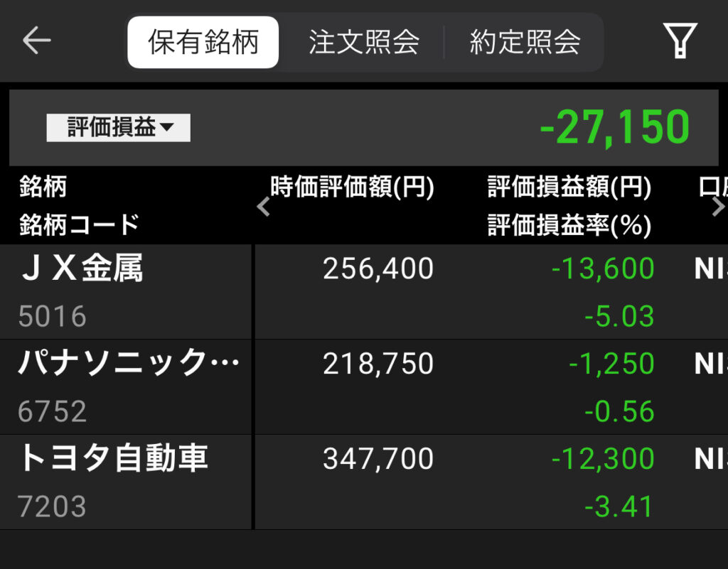Open the filter funnel icon
The width and height of the screenshot is (728, 569).
[679, 40]
